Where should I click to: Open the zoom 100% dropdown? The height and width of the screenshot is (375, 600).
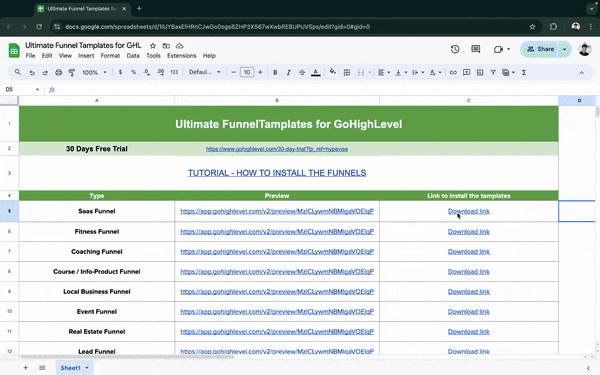[94, 72]
